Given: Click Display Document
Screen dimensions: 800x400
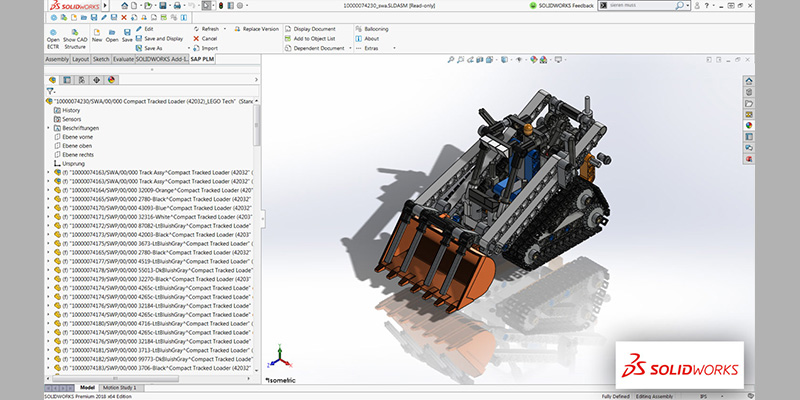Looking at the screenshot, I should click(x=310, y=29).
